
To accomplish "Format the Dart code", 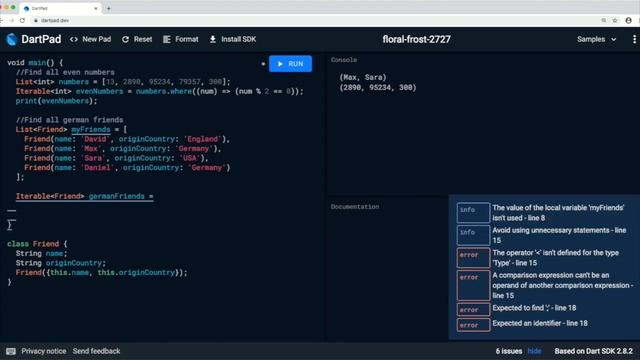I will (x=181, y=39).
